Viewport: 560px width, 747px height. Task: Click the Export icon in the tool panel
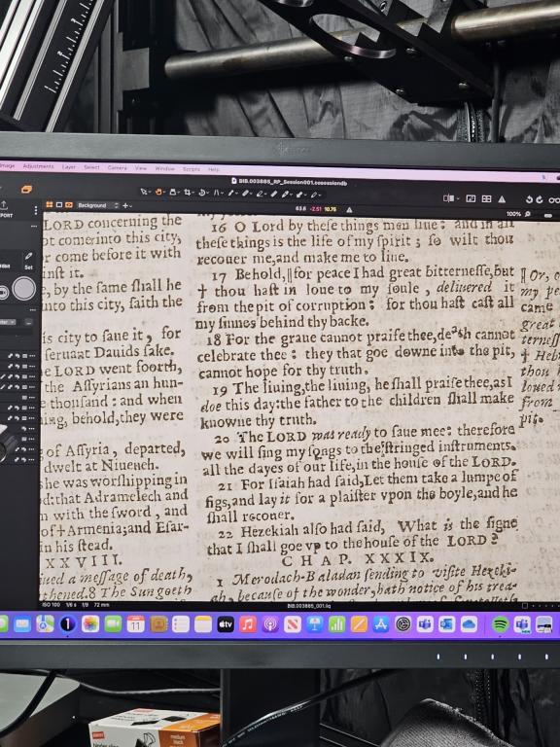[x=4, y=208]
